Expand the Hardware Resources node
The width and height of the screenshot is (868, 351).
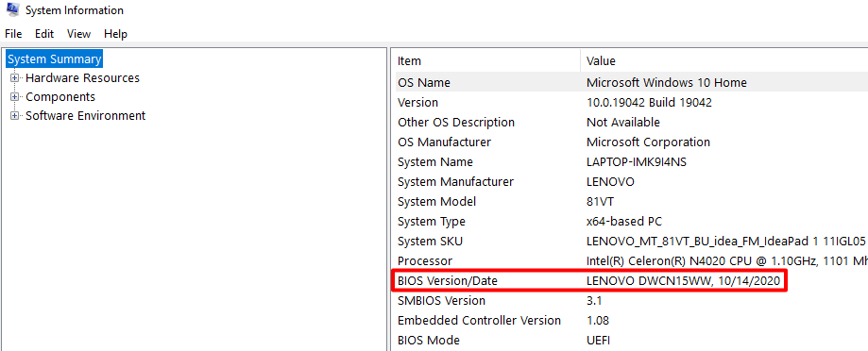point(14,78)
